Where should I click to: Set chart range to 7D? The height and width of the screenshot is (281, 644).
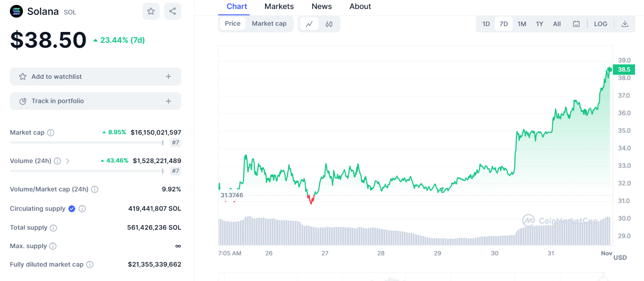point(504,24)
